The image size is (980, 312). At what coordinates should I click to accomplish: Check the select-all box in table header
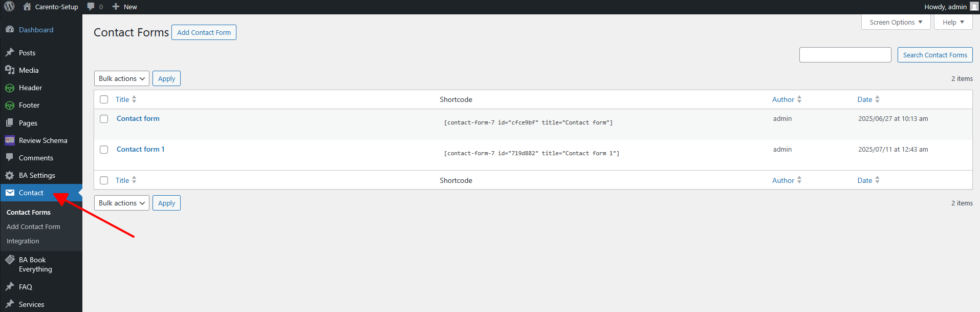tap(104, 99)
